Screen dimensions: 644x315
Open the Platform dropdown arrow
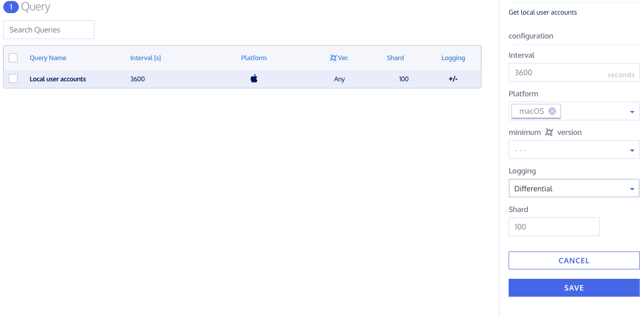[x=632, y=112]
